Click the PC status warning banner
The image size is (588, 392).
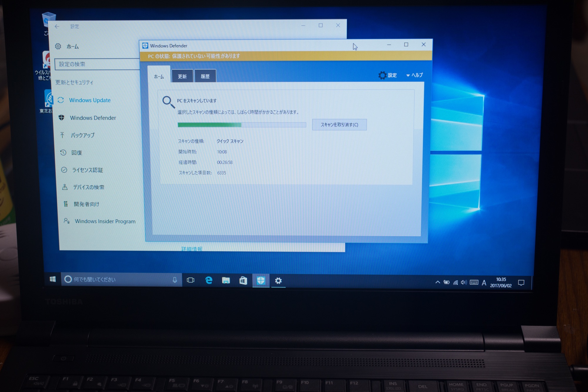click(286, 56)
